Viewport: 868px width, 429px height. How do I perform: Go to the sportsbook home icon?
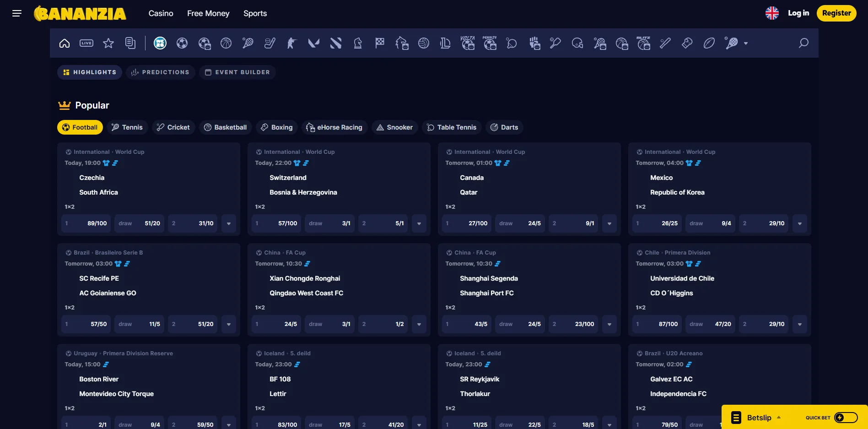65,43
